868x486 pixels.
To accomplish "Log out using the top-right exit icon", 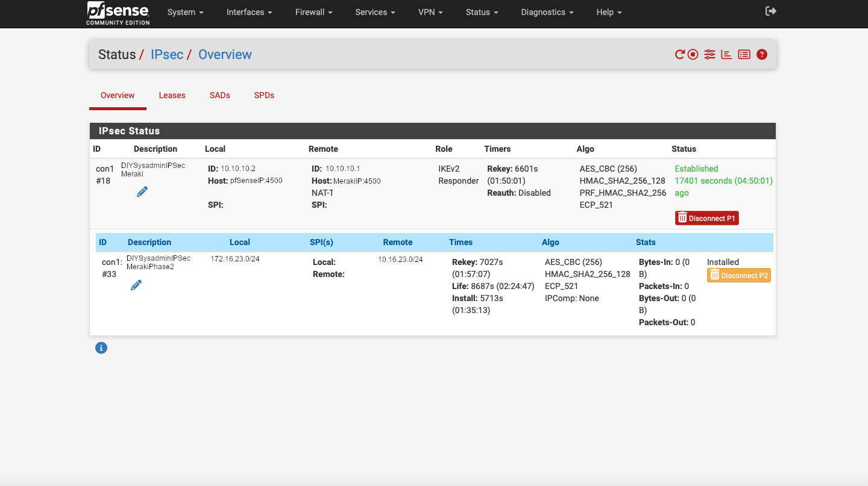I will tap(770, 11).
